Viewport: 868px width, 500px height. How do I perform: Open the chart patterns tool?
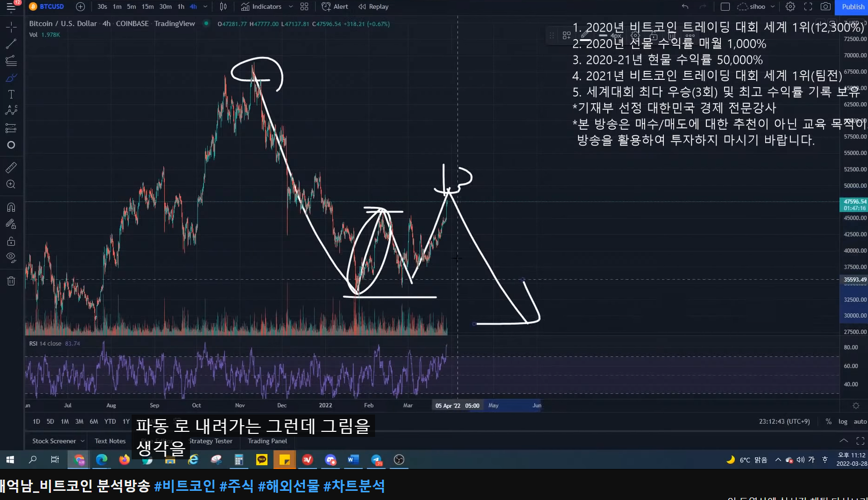pyautogui.click(x=11, y=110)
